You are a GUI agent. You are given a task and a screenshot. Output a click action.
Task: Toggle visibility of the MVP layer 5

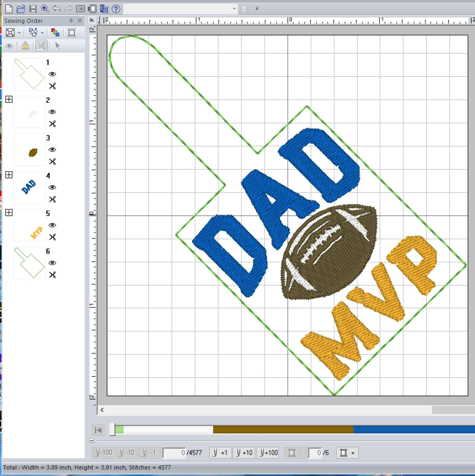point(52,225)
